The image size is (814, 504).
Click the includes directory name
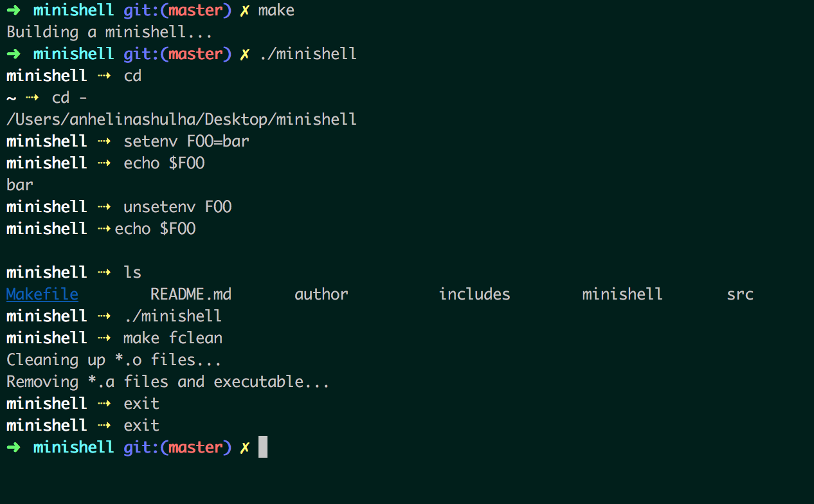coord(475,294)
